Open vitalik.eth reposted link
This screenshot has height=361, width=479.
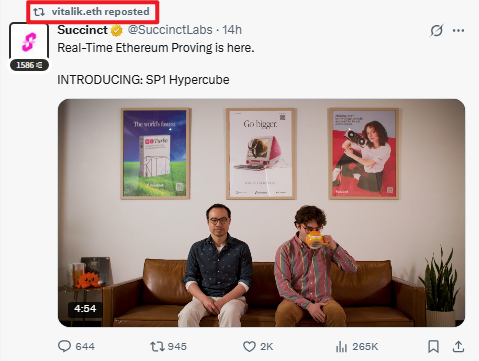100,12
